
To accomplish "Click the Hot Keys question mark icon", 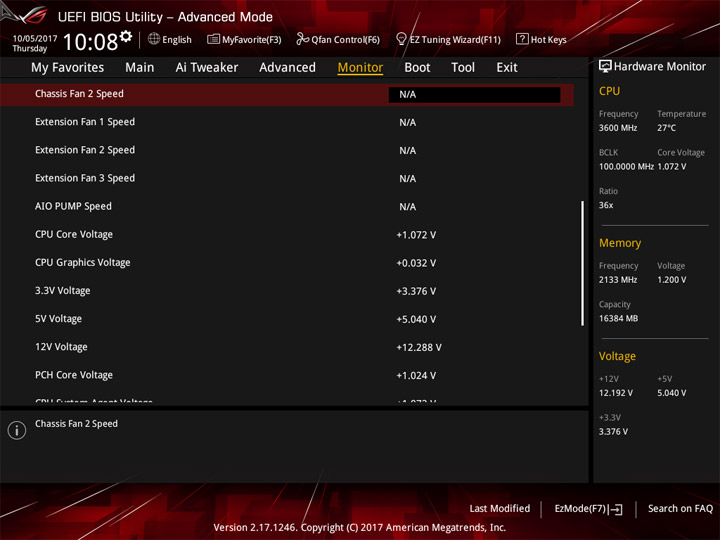I will click(x=522, y=39).
